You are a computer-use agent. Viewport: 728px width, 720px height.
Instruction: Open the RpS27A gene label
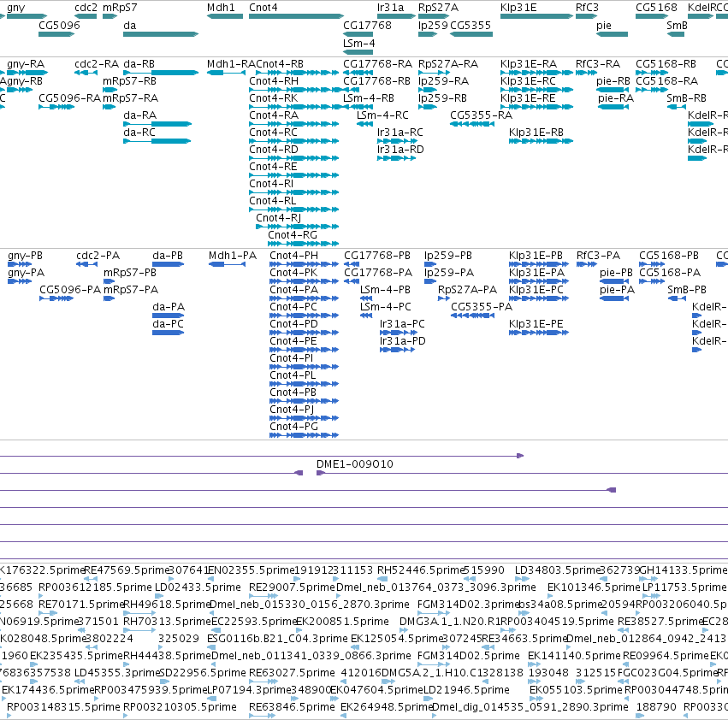(x=438, y=8)
